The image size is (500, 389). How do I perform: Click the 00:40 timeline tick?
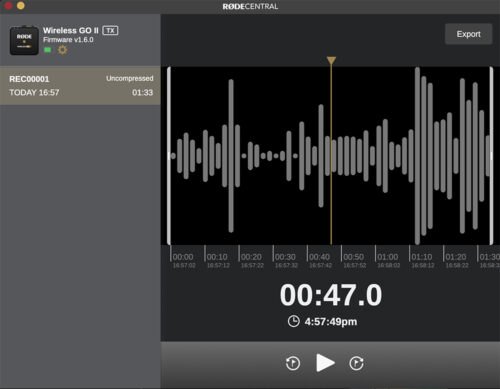click(319, 257)
